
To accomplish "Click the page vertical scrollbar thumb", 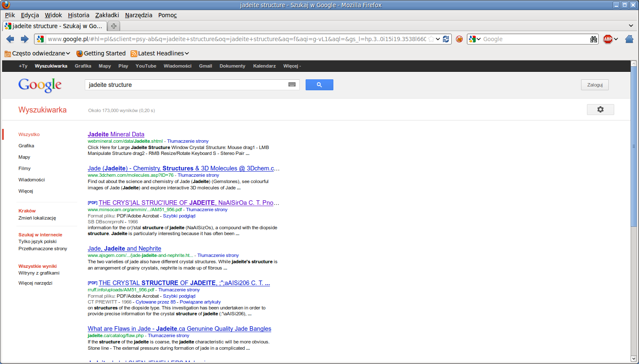I will 634,147.
